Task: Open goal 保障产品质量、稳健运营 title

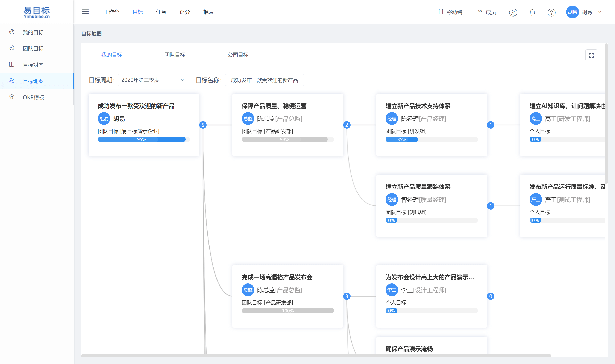Action: (x=274, y=106)
